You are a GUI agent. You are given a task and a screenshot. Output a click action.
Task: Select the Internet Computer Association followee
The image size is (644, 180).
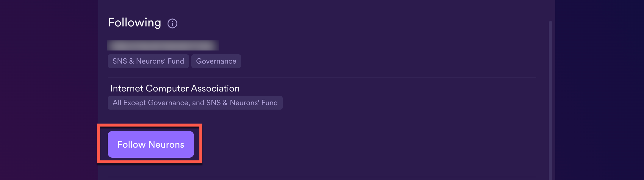[175, 88]
